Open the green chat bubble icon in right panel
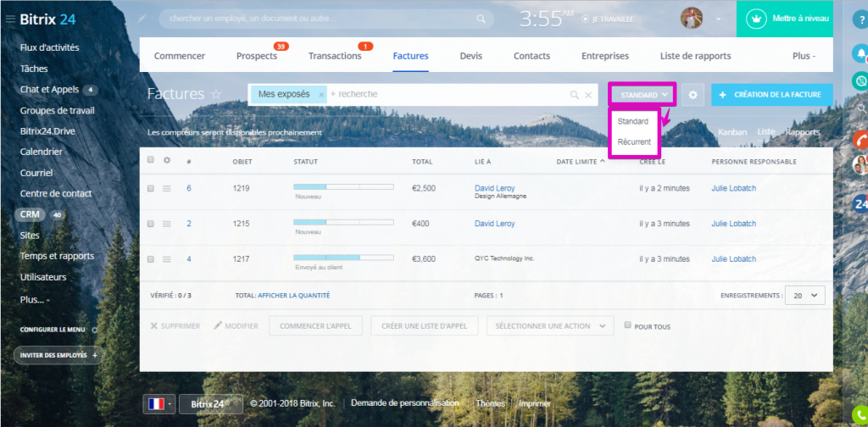Viewport: 868px width, 427px height. click(x=860, y=80)
